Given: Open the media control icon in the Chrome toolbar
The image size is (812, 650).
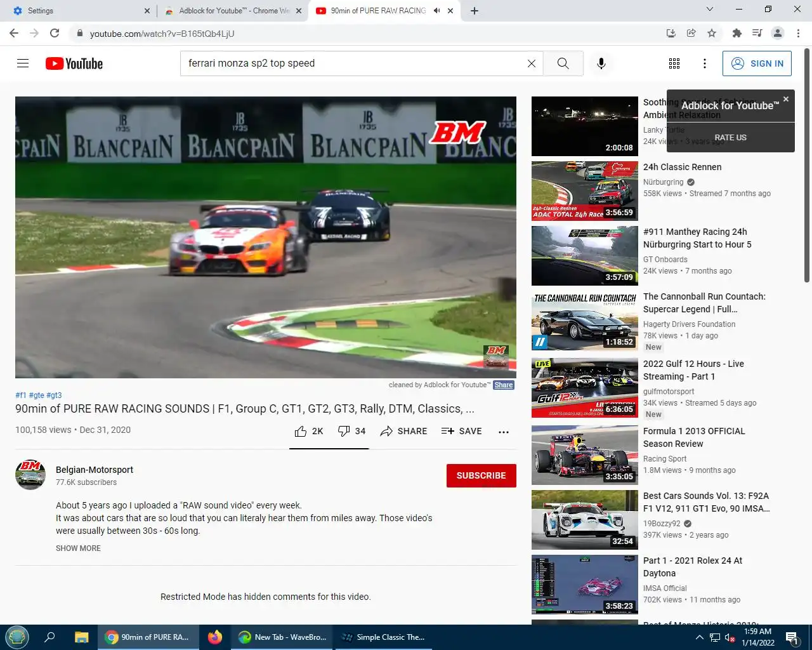Looking at the screenshot, I should (x=757, y=33).
